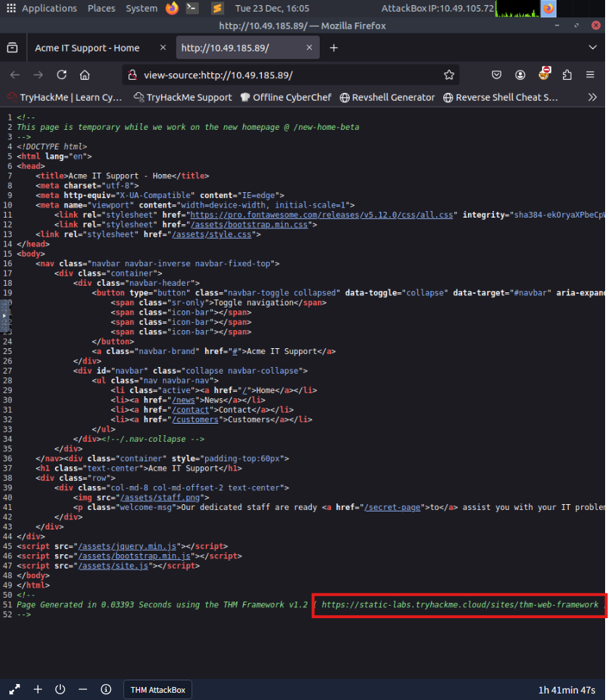Click the AttackBox IP:10.49.105.72 label
Viewport: 608px width, 700px height.
tap(437, 8)
